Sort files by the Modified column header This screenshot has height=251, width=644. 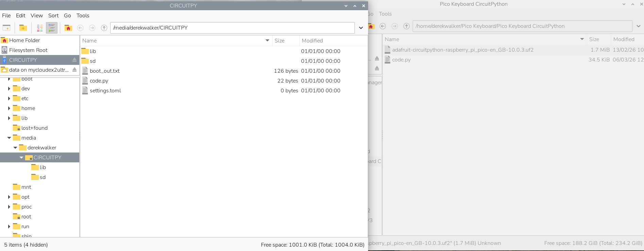point(312,41)
